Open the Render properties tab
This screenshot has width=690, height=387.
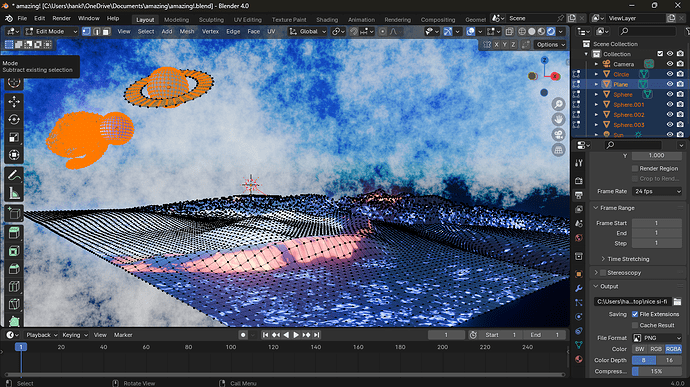point(579,181)
